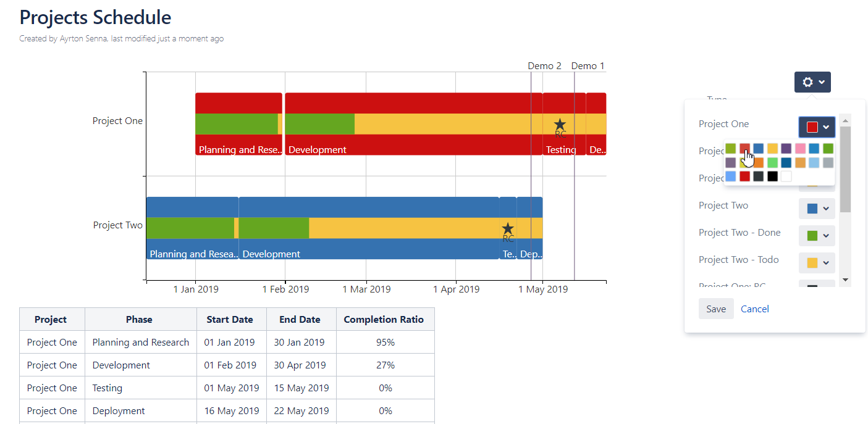This screenshot has width=868, height=424.
Task: Open the Project Two color dropdown
Action: click(x=817, y=209)
